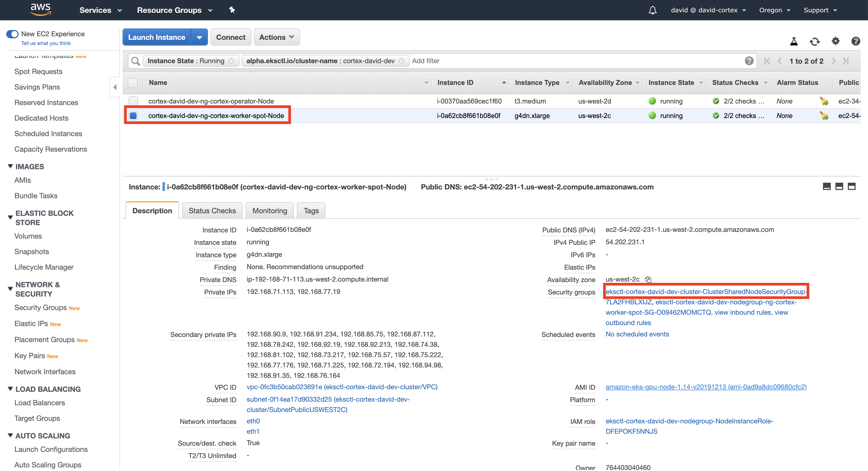This screenshot has width=868, height=471.
Task: Click the Connect button
Action: [x=230, y=37]
